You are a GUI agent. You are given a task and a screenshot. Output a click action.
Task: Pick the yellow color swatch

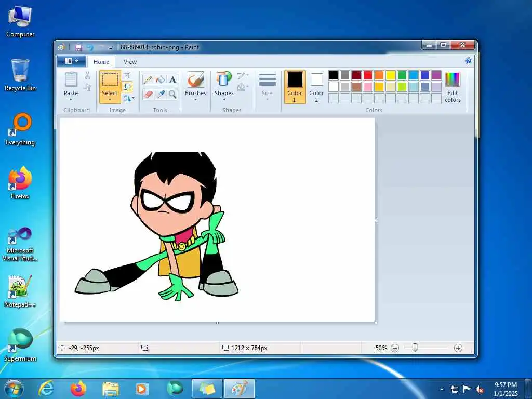[391, 75]
